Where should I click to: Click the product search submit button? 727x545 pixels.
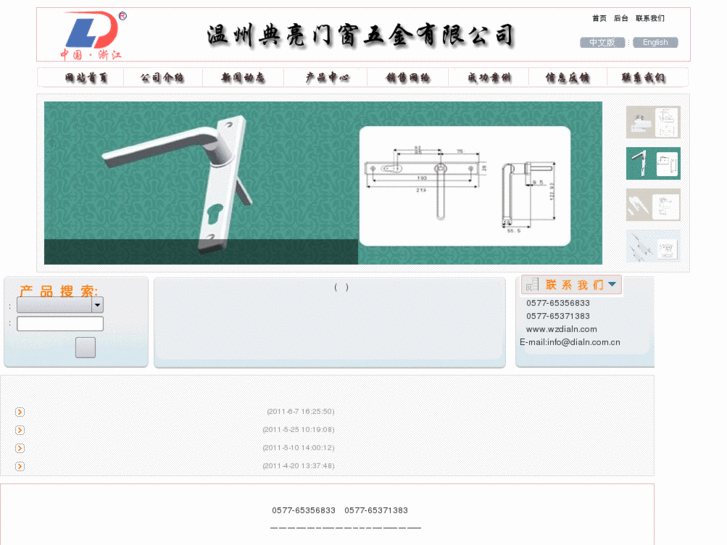85,347
